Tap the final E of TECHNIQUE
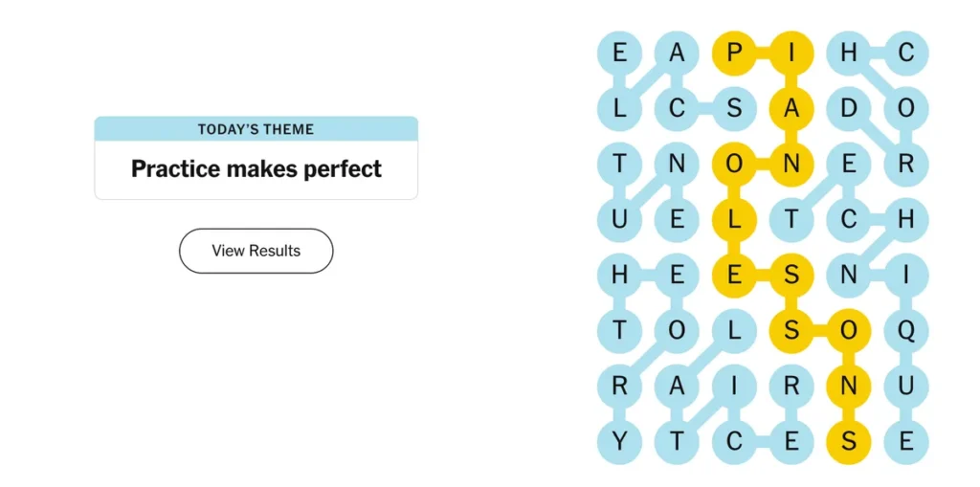The width and height of the screenshot is (980, 487). [906, 443]
